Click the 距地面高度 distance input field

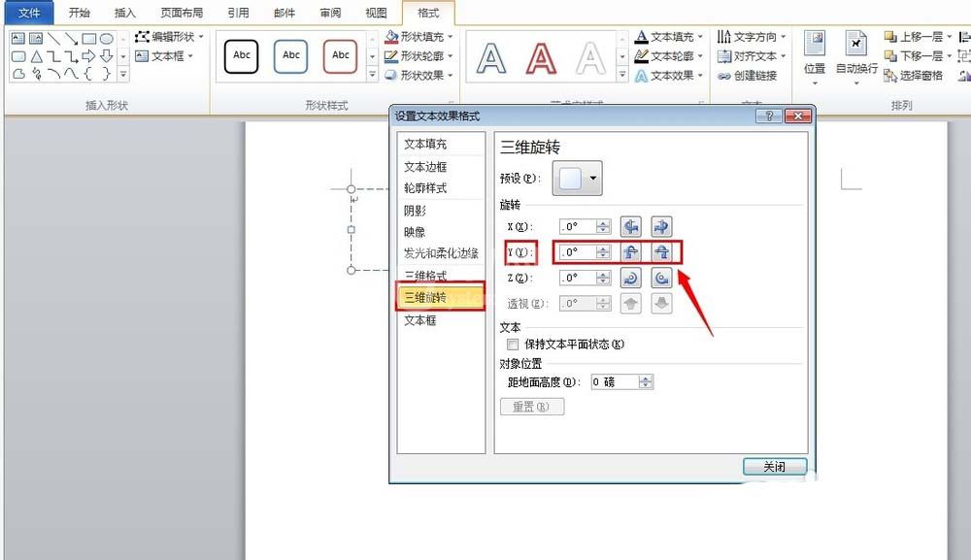tap(615, 381)
